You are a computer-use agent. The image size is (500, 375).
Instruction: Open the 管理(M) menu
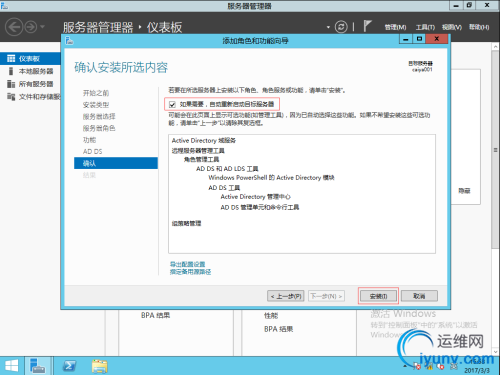[395, 27]
